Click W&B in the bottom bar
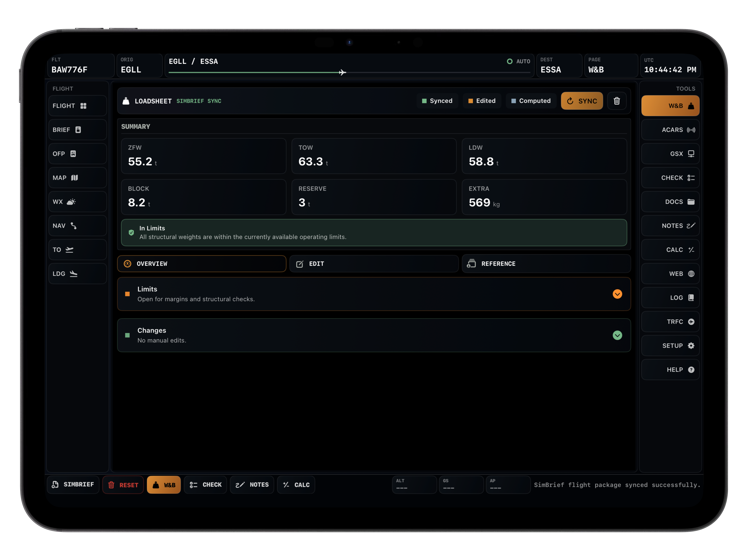 click(x=164, y=485)
